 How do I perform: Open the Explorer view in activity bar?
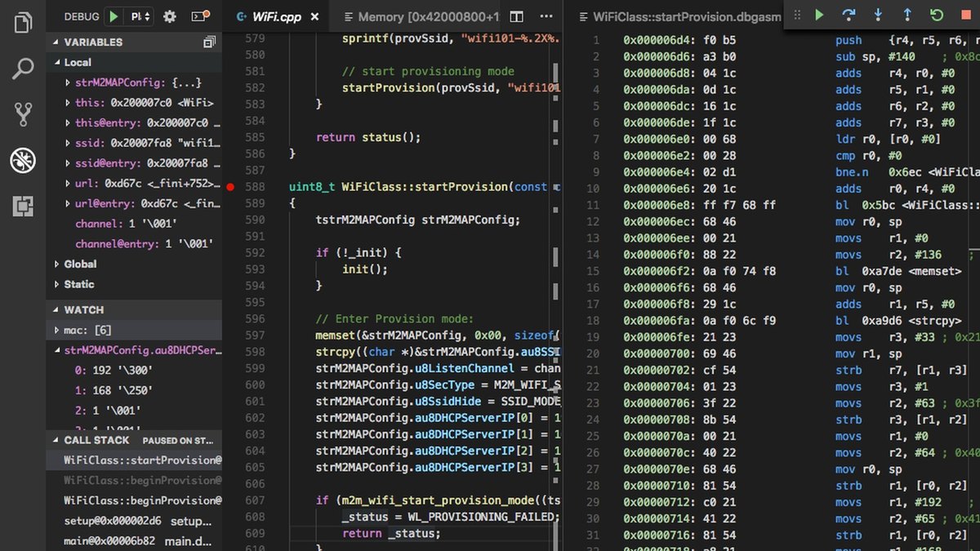(x=23, y=22)
